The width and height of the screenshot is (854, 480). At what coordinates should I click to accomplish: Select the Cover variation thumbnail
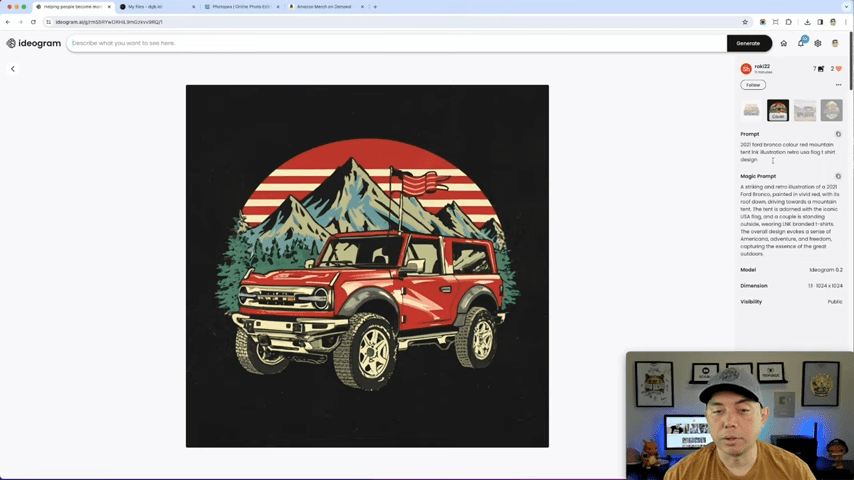click(x=778, y=110)
